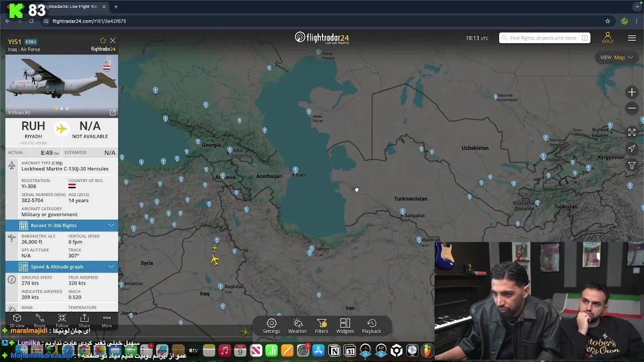The image size is (644, 362).
Task: Show the Route of the selected flight
Action: pos(40,320)
